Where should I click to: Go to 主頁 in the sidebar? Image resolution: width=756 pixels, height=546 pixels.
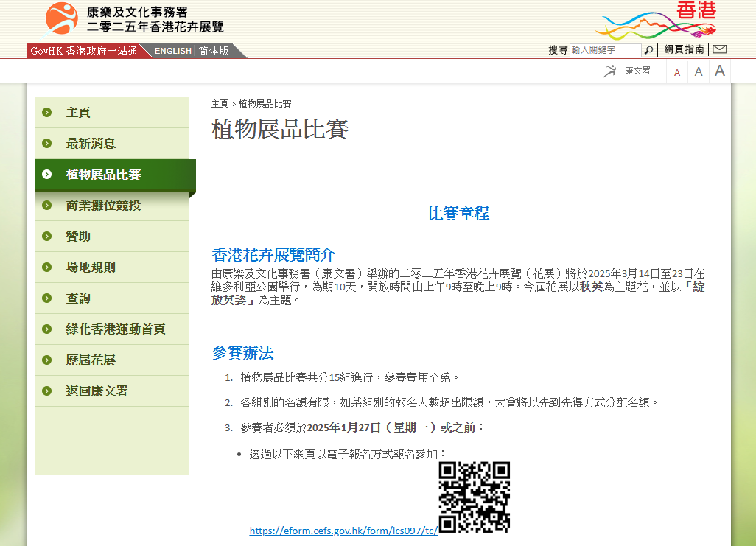pyautogui.click(x=78, y=113)
